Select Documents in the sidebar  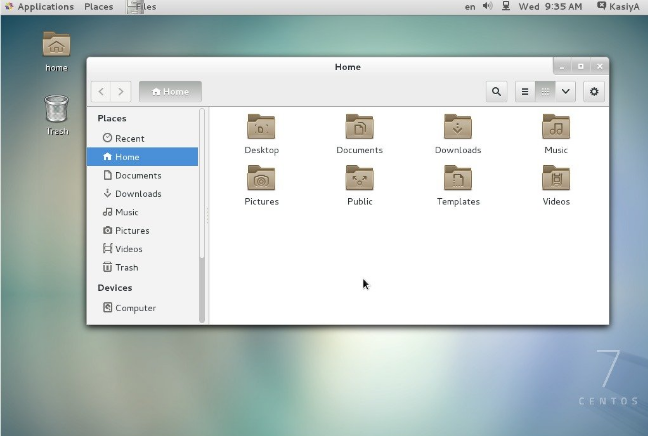[x=143, y=175]
